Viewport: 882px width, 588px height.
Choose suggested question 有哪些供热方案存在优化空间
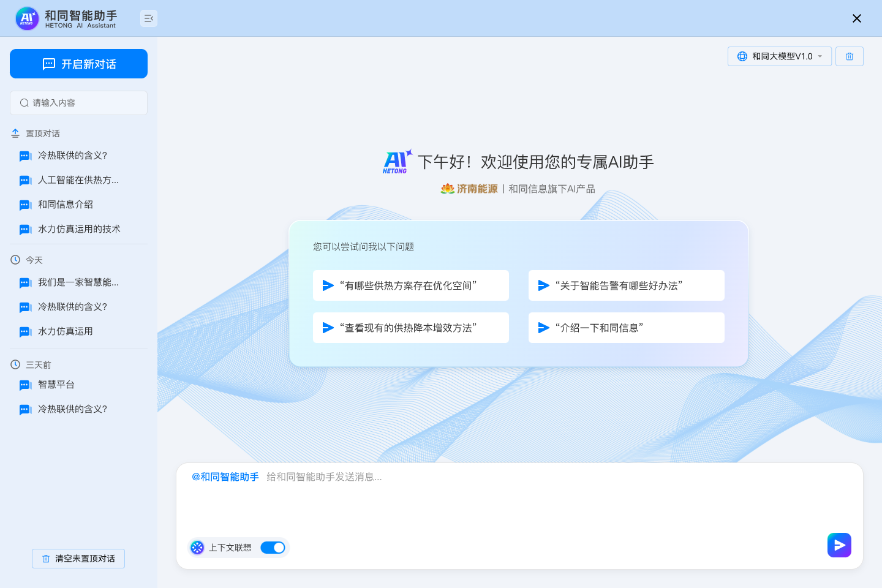(410, 285)
